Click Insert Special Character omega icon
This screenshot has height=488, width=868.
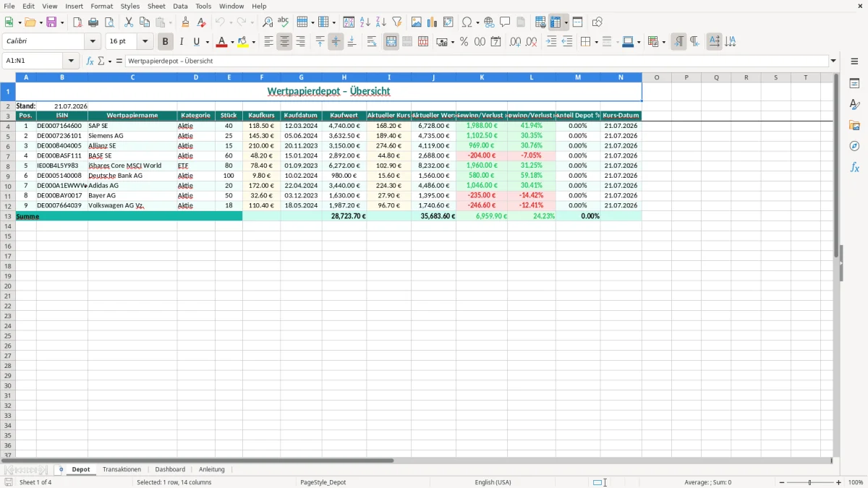pos(467,22)
